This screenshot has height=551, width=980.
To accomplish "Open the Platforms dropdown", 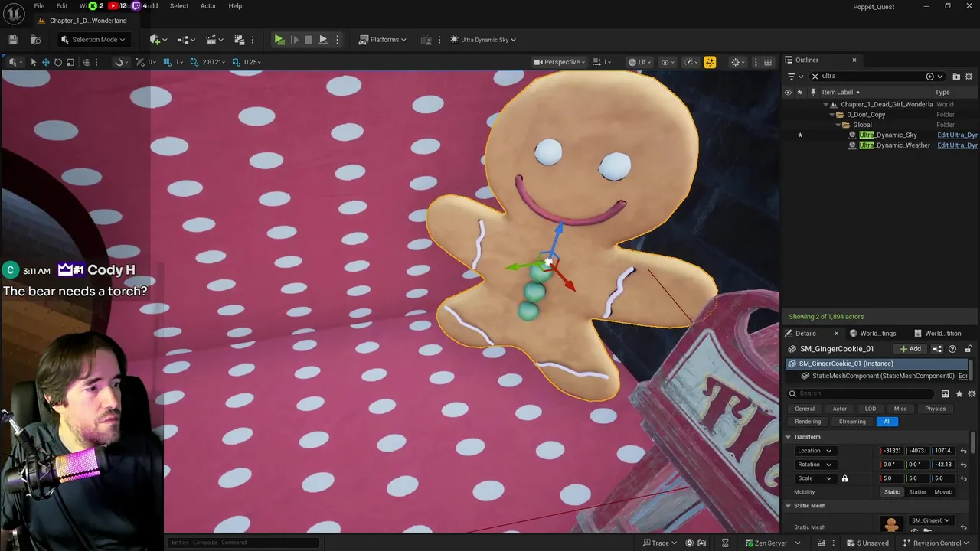I will [382, 40].
